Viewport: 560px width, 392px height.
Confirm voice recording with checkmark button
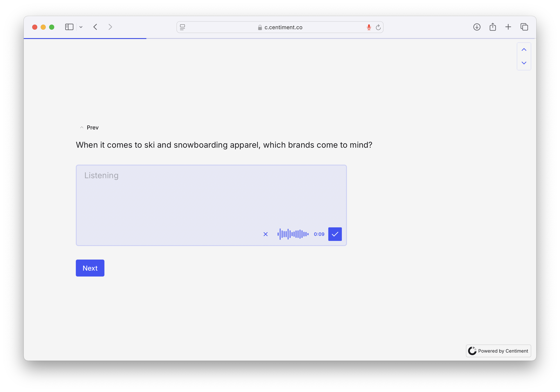335,234
